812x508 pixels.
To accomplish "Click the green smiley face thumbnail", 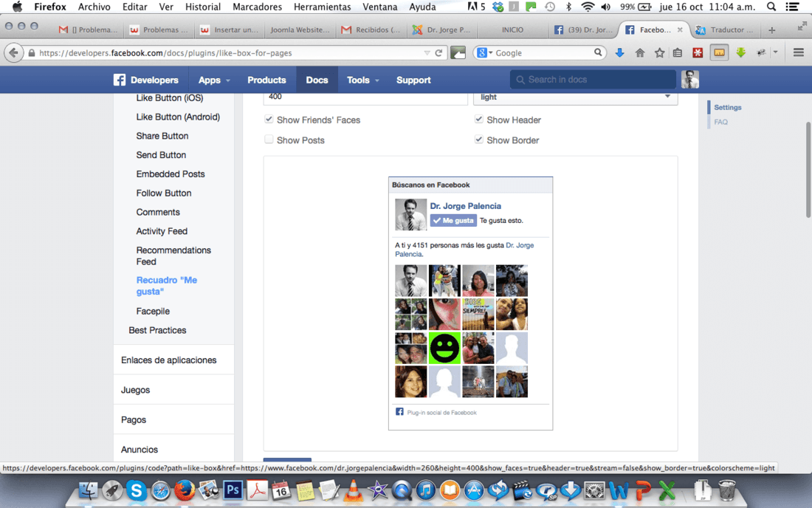I will coord(444,348).
